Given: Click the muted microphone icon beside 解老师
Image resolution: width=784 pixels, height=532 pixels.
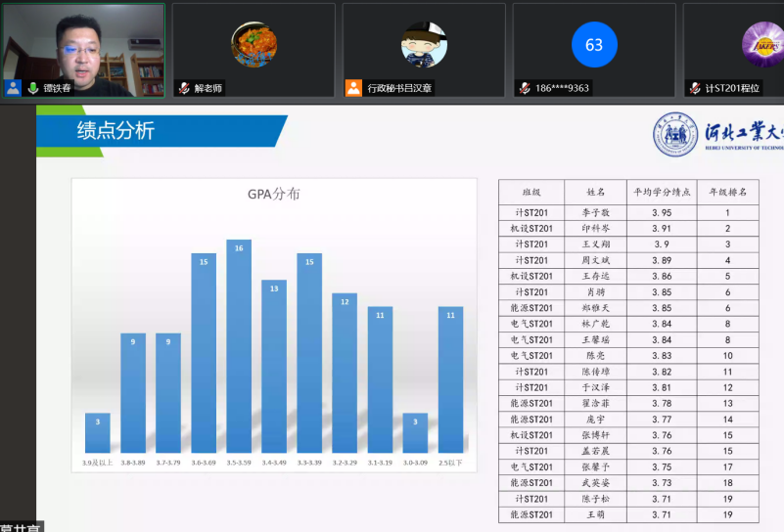Looking at the screenshot, I should pos(183,88).
